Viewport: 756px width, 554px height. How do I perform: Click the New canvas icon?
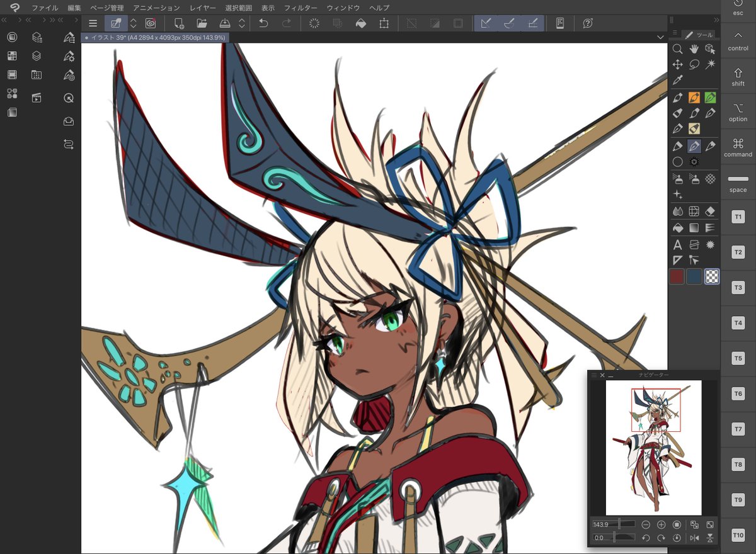tap(179, 23)
